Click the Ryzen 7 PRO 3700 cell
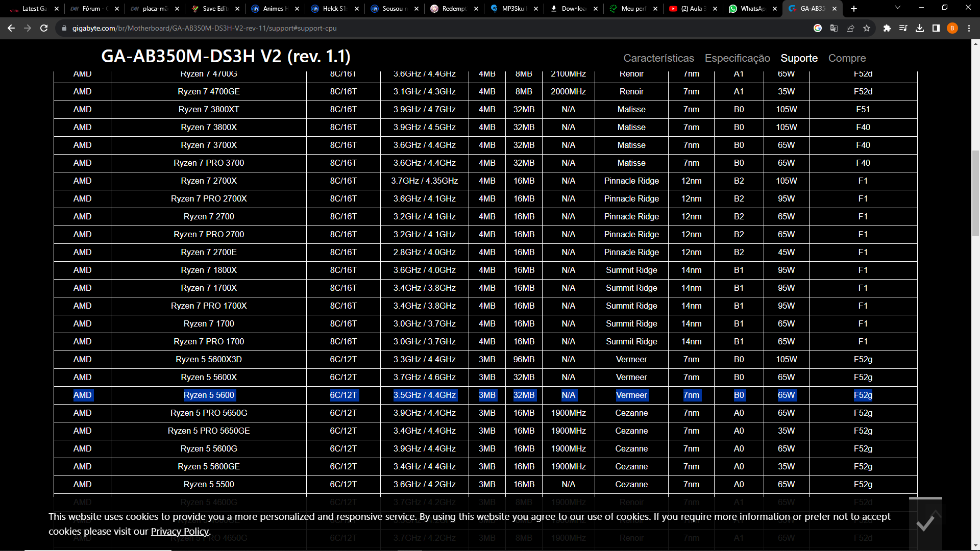 pos(209,163)
